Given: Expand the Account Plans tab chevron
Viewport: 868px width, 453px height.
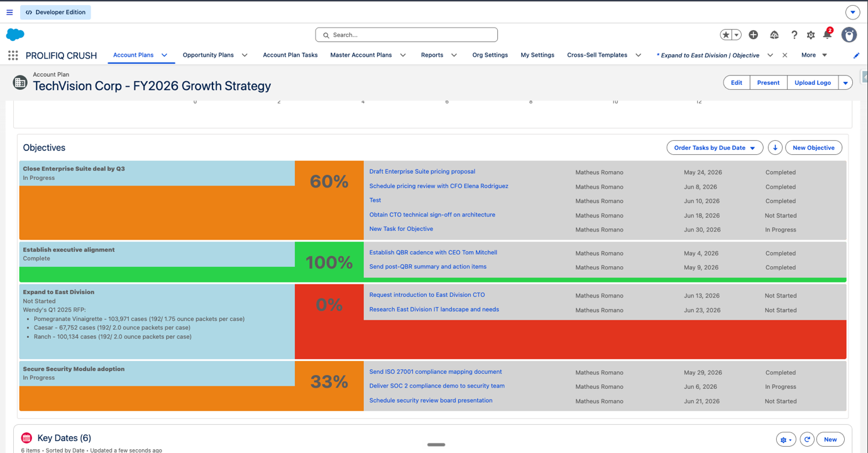Looking at the screenshot, I should tap(164, 55).
